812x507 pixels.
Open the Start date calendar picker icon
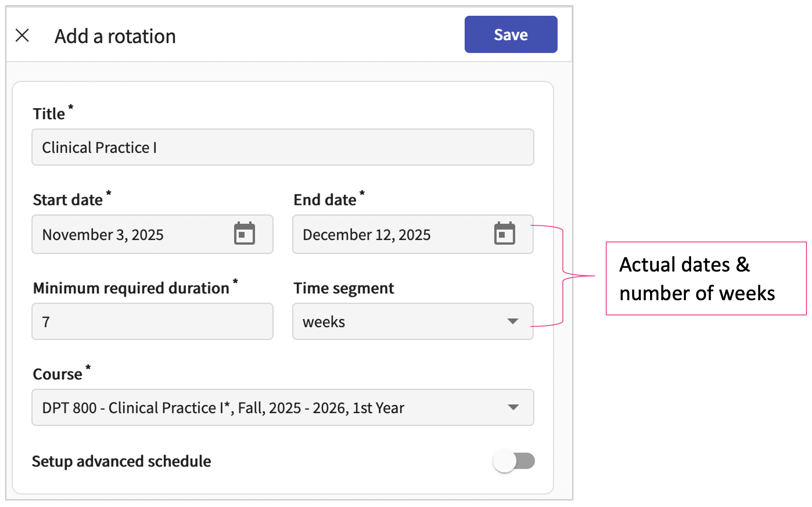(244, 234)
